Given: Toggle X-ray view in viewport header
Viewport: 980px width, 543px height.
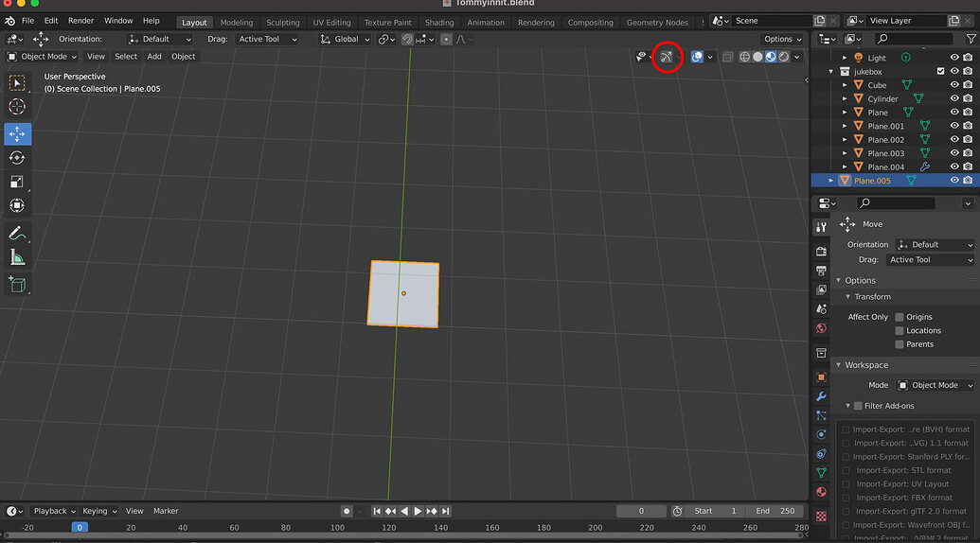Looking at the screenshot, I should click(x=727, y=57).
